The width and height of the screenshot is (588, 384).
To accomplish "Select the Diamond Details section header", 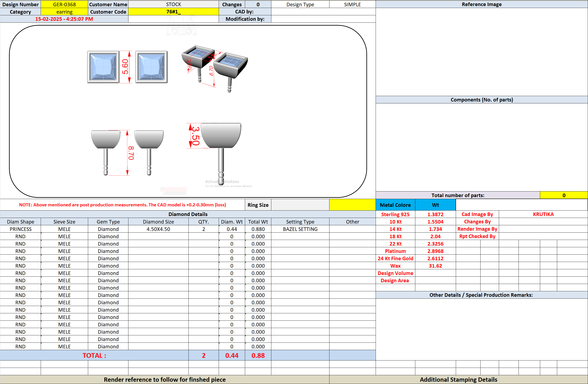I will [x=188, y=214].
